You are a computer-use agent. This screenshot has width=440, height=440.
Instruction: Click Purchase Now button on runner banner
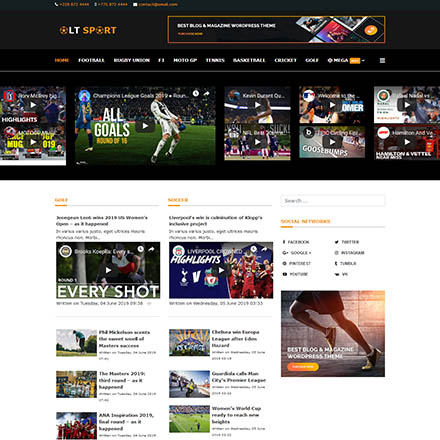303,367
